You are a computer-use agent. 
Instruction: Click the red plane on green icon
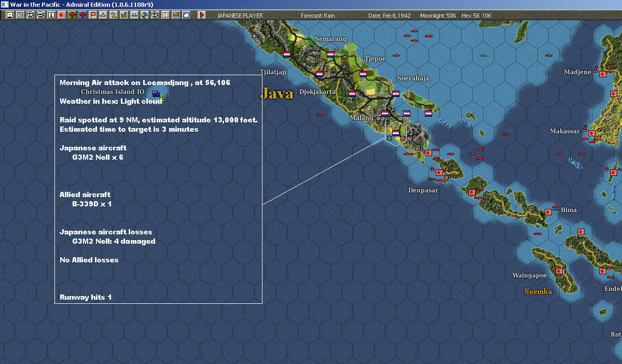(x=72, y=15)
